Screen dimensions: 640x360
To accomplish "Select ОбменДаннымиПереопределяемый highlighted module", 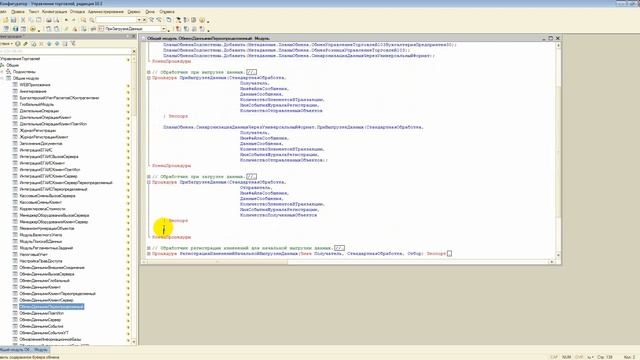I will coord(51,307).
